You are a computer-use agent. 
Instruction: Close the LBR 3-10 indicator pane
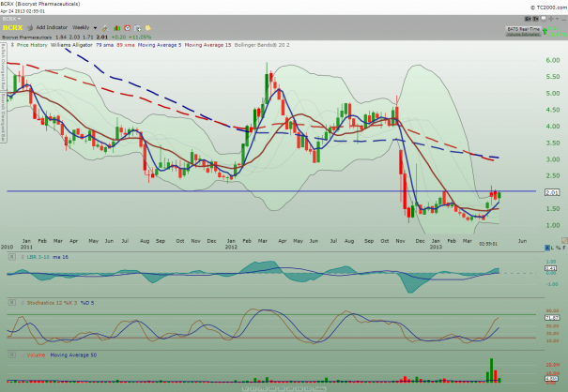(11, 257)
